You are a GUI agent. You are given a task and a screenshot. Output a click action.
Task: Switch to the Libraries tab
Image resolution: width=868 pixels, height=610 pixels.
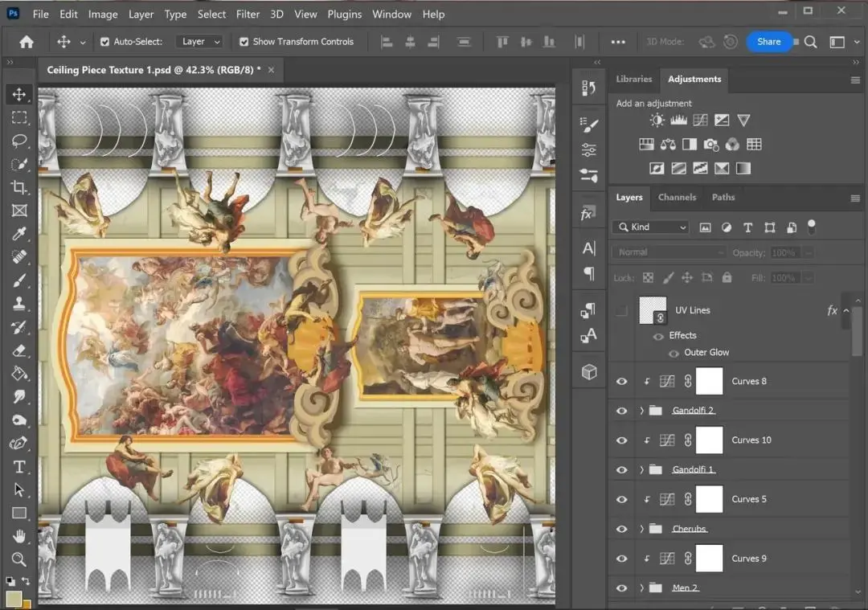coord(634,79)
